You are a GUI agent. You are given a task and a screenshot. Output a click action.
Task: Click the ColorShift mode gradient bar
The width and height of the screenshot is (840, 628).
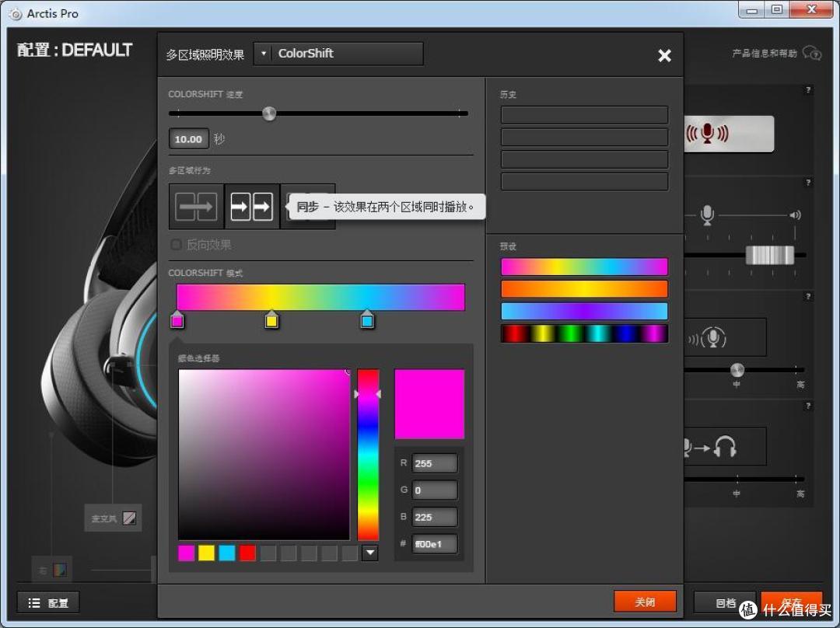click(x=320, y=297)
